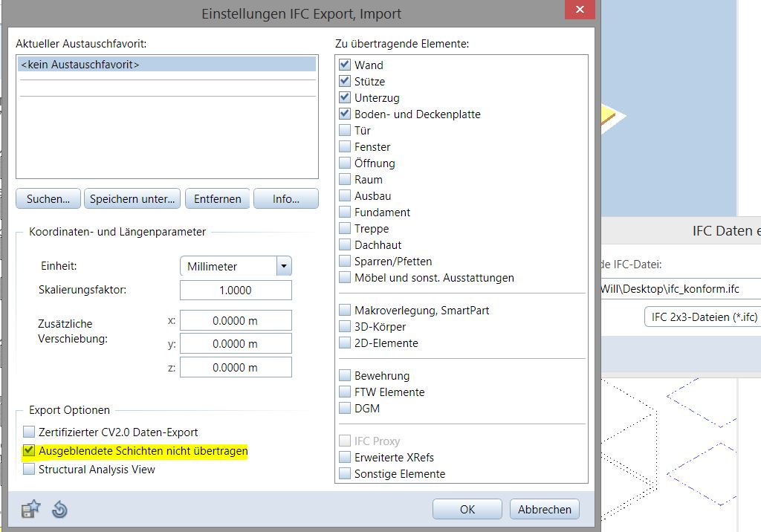Click the reset settings arrow icon
The width and height of the screenshot is (761, 532).
[x=60, y=509]
